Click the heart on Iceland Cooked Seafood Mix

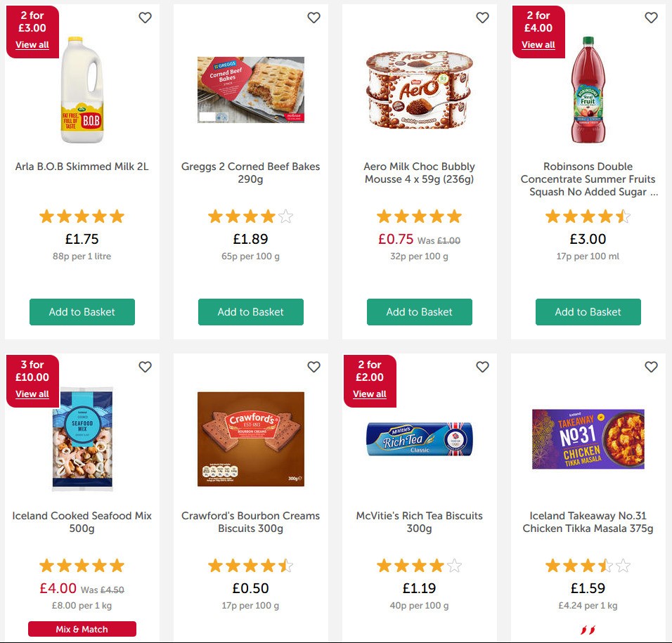[146, 367]
